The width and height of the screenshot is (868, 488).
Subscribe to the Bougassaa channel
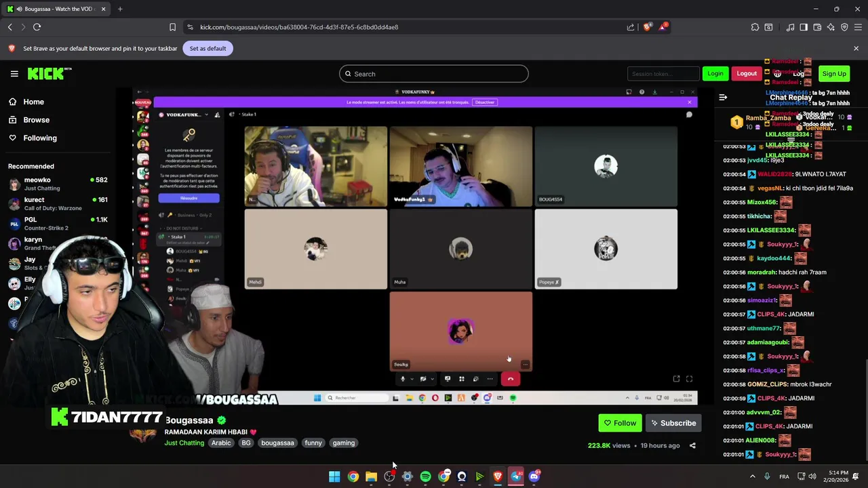click(673, 423)
